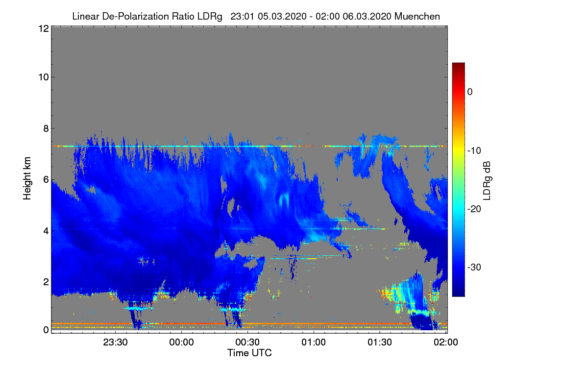Click the colorbar value -10

pos(473,150)
